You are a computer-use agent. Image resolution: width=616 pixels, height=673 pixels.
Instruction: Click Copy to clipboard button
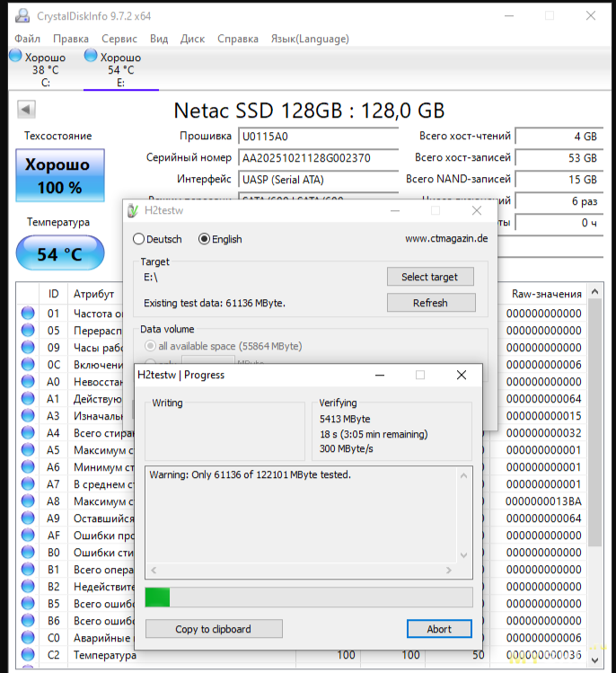(x=214, y=629)
